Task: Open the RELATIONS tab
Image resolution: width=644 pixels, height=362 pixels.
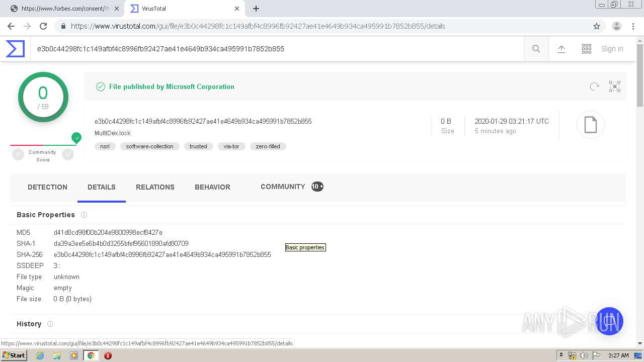Action: pyautogui.click(x=155, y=187)
